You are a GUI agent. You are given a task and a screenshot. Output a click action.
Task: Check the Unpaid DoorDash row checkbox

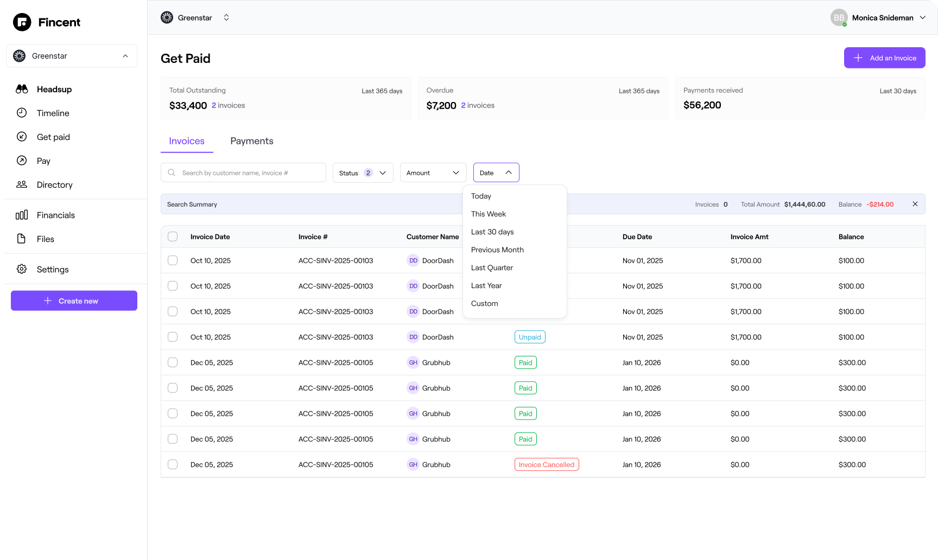(173, 337)
